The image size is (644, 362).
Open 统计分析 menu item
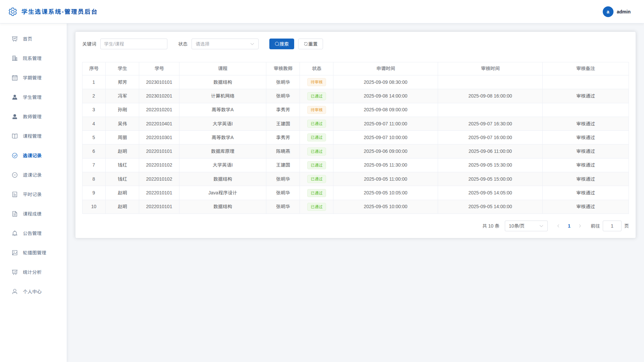point(34,272)
